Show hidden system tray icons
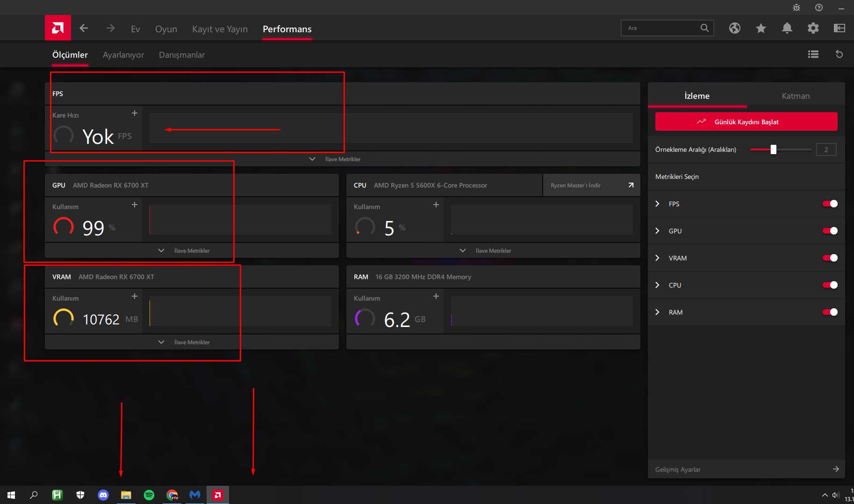This screenshot has width=854, height=504. (x=825, y=495)
